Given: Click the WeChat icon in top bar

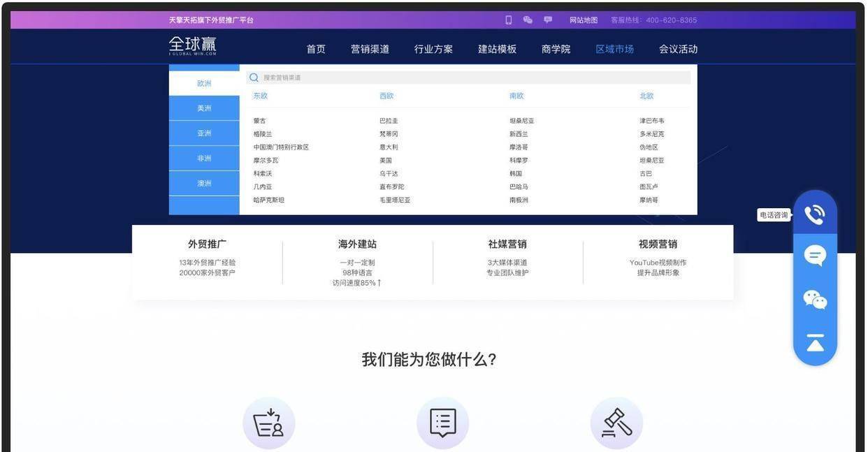Looking at the screenshot, I should (x=528, y=20).
